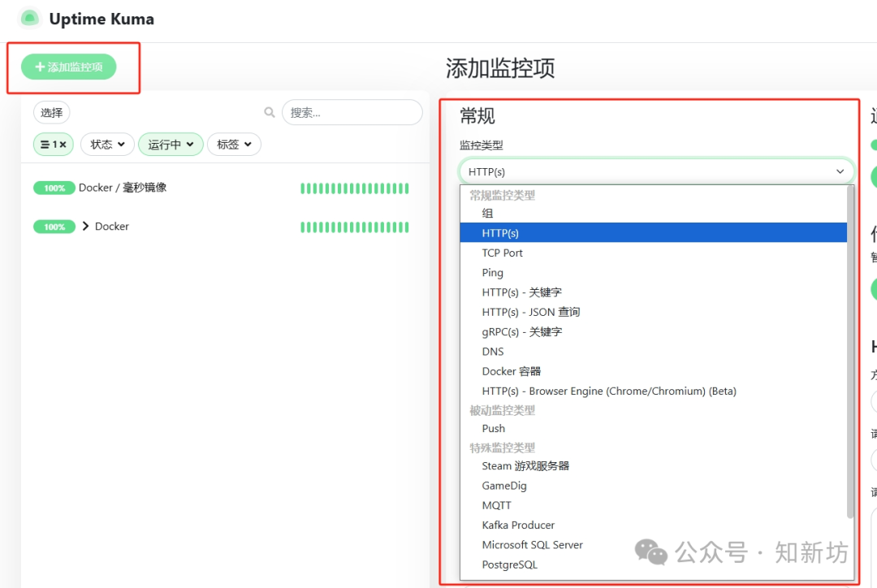877x588 pixels.
Task: Select GameDig monitor type
Action: (653, 486)
